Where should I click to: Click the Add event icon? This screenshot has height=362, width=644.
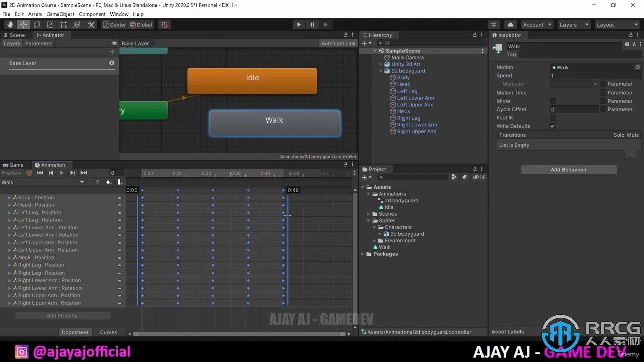pyautogui.click(x=119, y=182)
